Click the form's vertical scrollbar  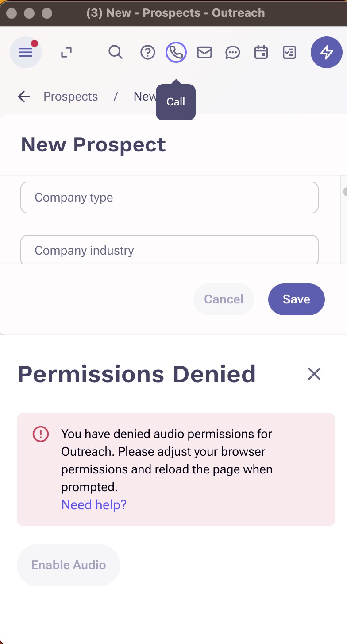coord(345,219)
